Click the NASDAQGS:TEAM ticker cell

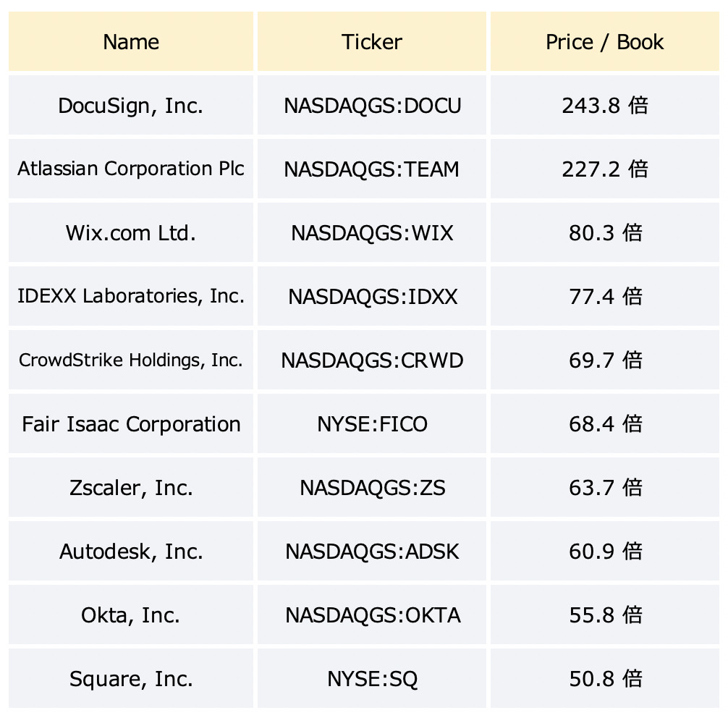click(372, 169)
